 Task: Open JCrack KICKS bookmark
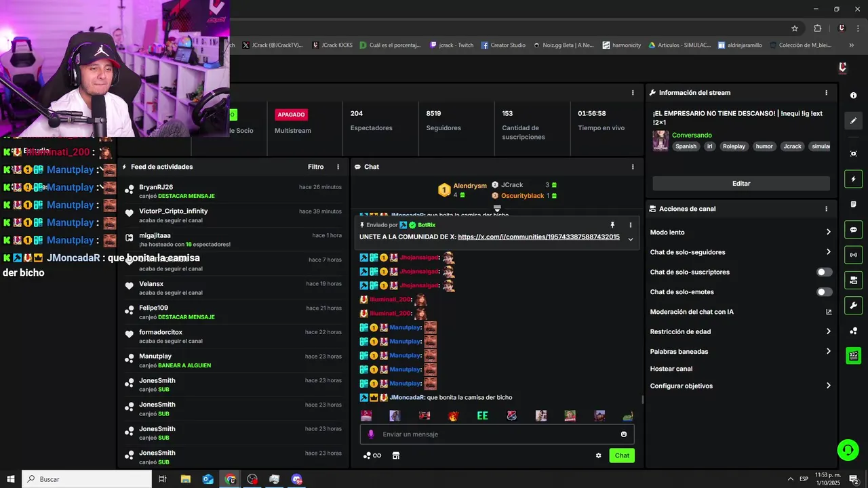coord(332,45)
